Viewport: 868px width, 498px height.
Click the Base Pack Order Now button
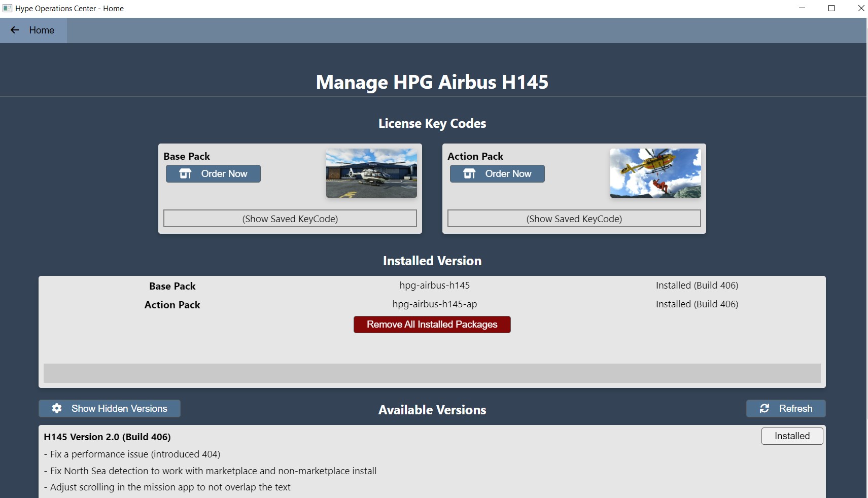coord(213,173)
